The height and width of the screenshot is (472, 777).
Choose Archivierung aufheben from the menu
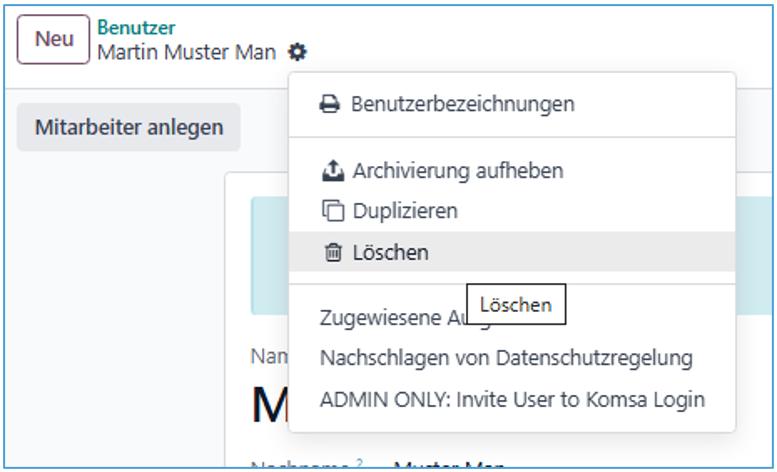(457, 171)
